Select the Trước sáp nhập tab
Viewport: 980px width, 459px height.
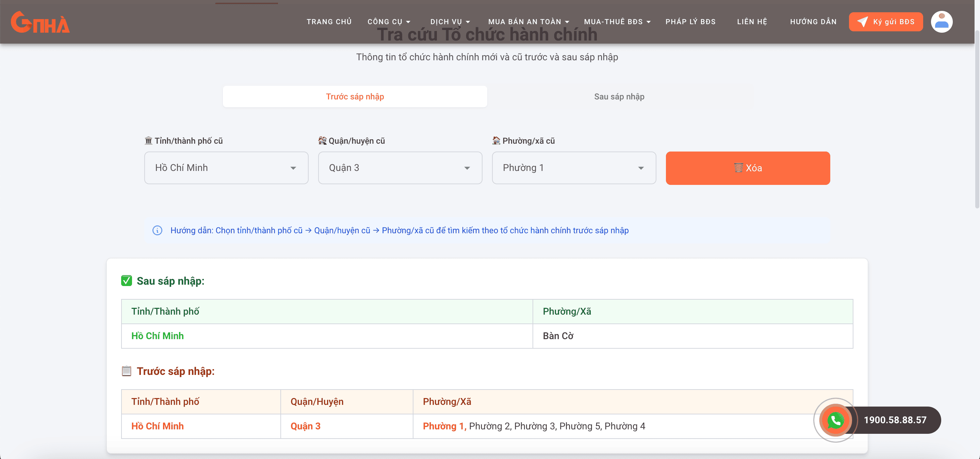coord(355,97)
